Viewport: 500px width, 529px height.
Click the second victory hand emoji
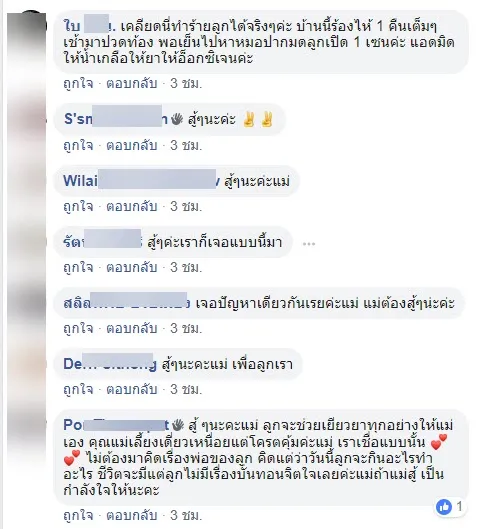point(267,119)
